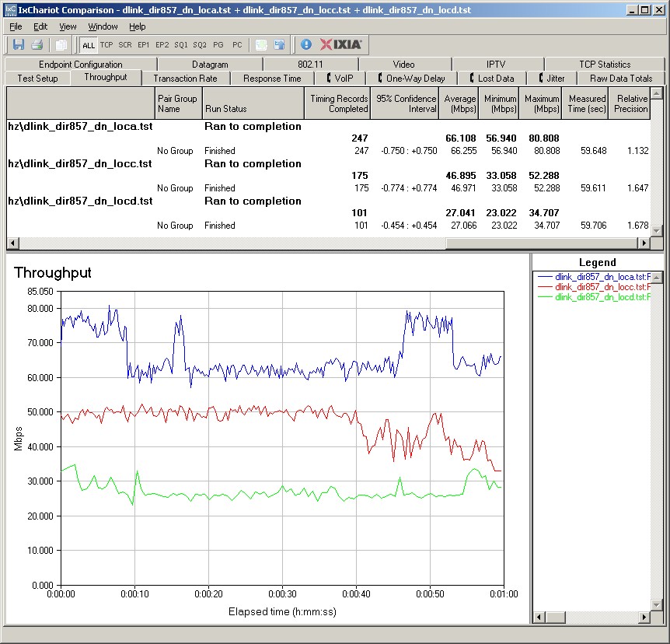Click the Save floppy disk toolbar icon

pyautogui.click(x=19, y=44)
